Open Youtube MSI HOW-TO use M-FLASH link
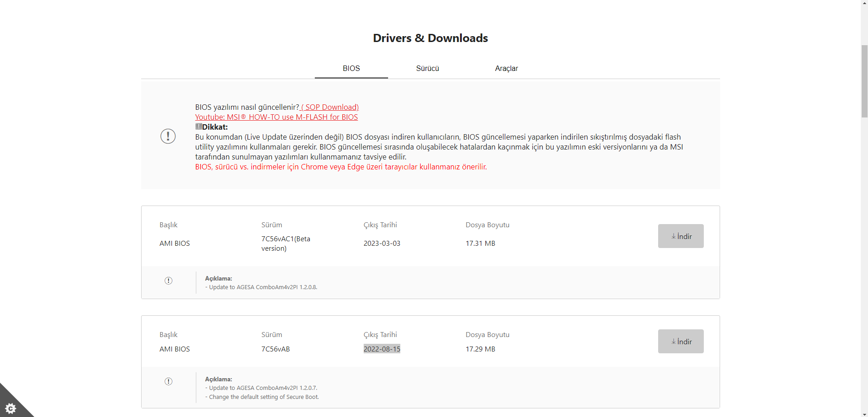The image size is (868, 417). pos(276,117)
